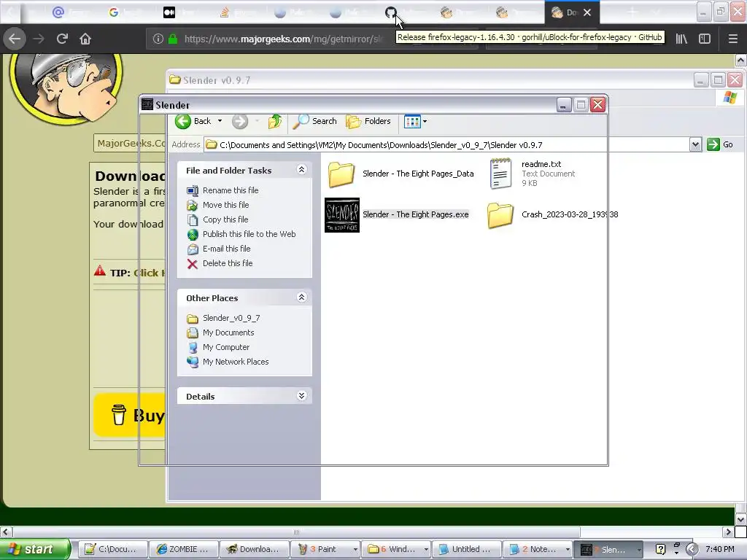
Task: Click the green padlock icon
Action: tap(173, 39)
